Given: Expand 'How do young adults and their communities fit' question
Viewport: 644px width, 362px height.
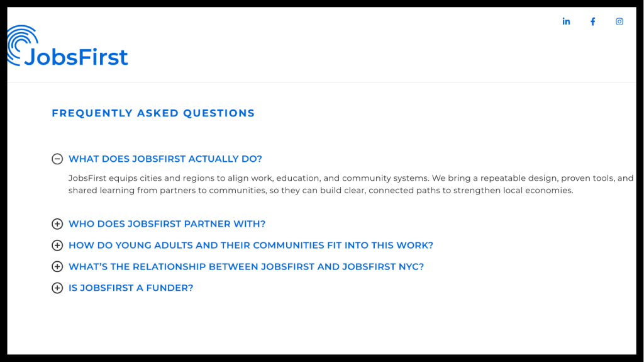Looking at the screenshot, I should tap(250, 246).
